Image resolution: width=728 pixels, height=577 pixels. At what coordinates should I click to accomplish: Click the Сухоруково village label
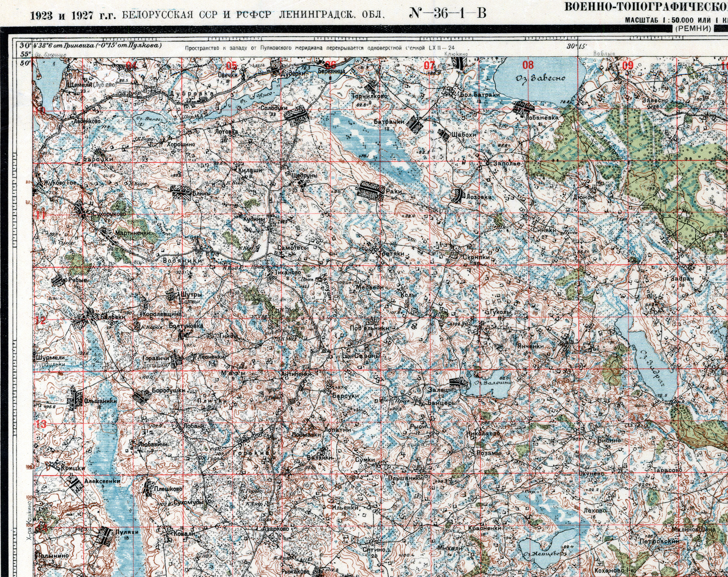coord(109,214)
